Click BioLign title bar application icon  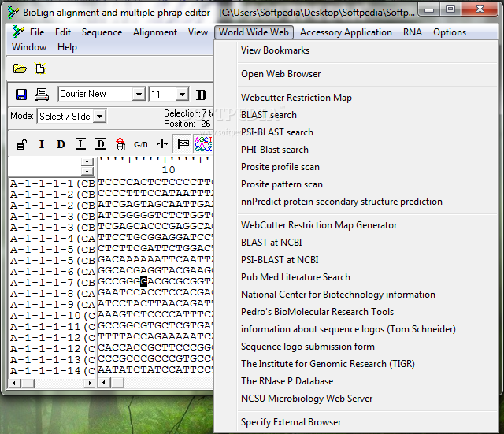coord(13,13)
